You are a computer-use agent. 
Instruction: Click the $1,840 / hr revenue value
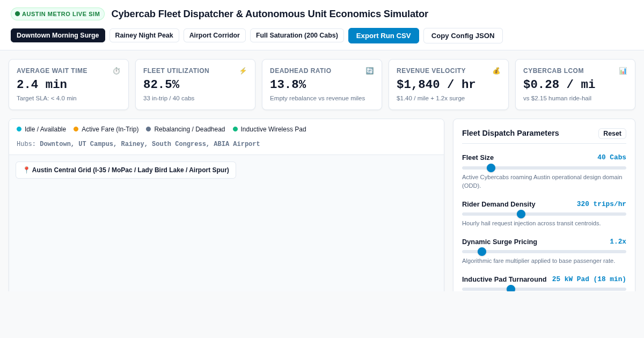point(436,85)
